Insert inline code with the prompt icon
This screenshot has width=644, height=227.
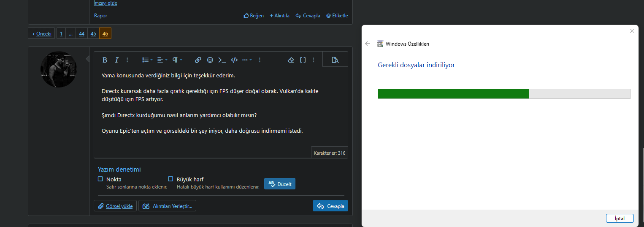[222, 60]
